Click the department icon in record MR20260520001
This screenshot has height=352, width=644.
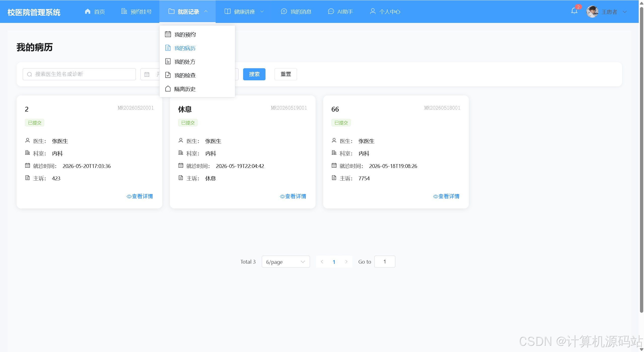pyautogui.click(x=27, y=153)
